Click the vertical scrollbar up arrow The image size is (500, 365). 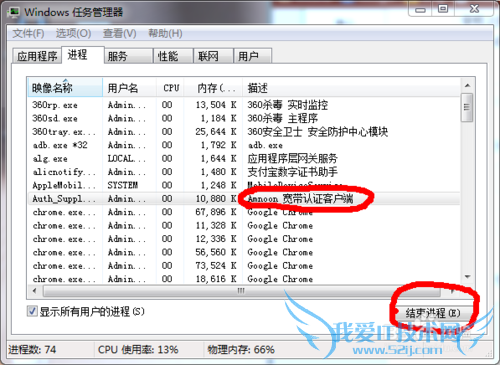point(467,86)
